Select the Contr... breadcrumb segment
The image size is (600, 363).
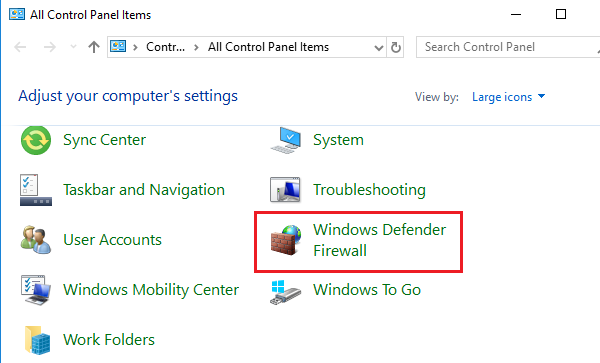tap(165, 47)
